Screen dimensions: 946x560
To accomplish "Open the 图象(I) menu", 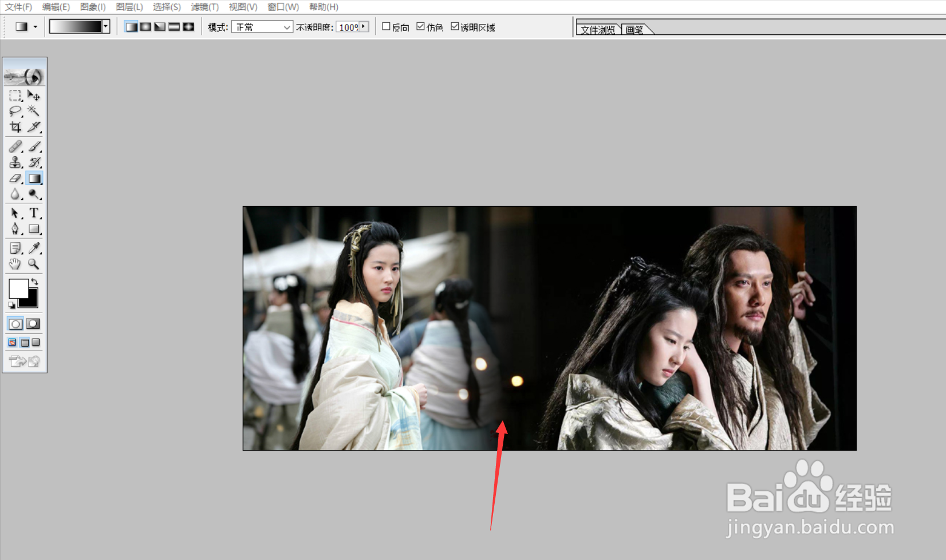I will [93, 7].
